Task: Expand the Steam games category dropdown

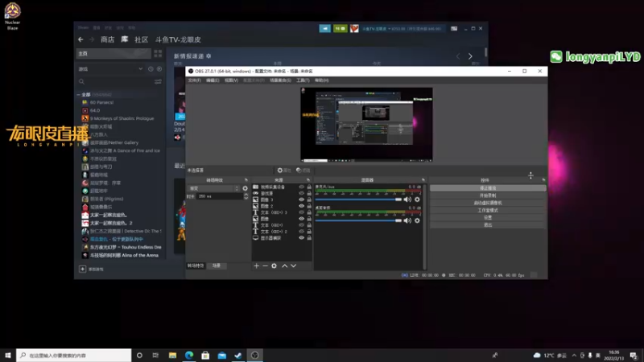Action: 140,69
